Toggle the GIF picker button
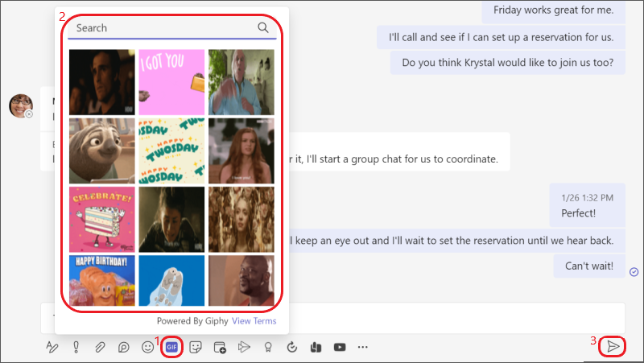 [x=171, y=347]
